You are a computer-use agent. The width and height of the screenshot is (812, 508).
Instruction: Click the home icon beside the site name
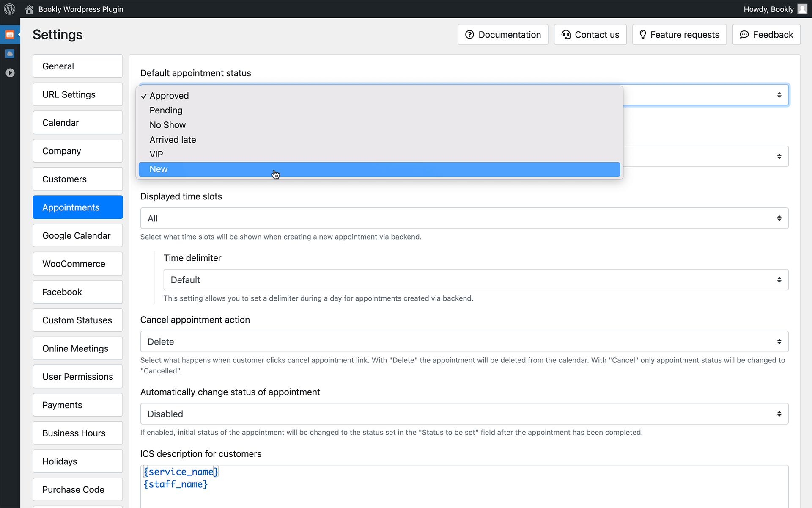pyautogui.click(x=29, y=9)
